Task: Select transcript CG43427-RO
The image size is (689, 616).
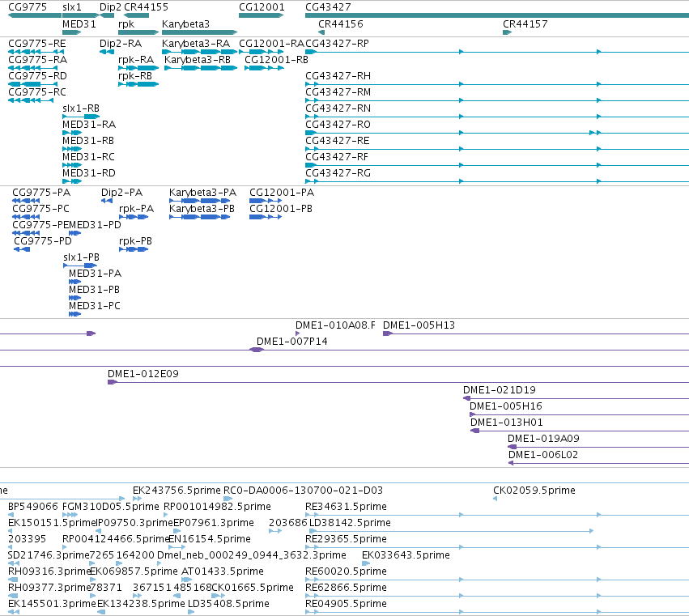Action: tap(338, 125)
